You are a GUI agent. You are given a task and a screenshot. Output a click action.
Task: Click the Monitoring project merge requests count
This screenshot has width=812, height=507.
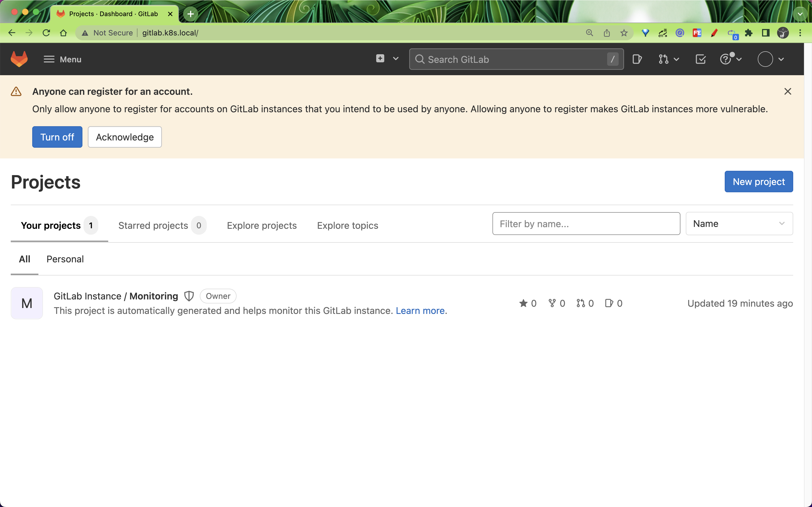tap(585, 303)
